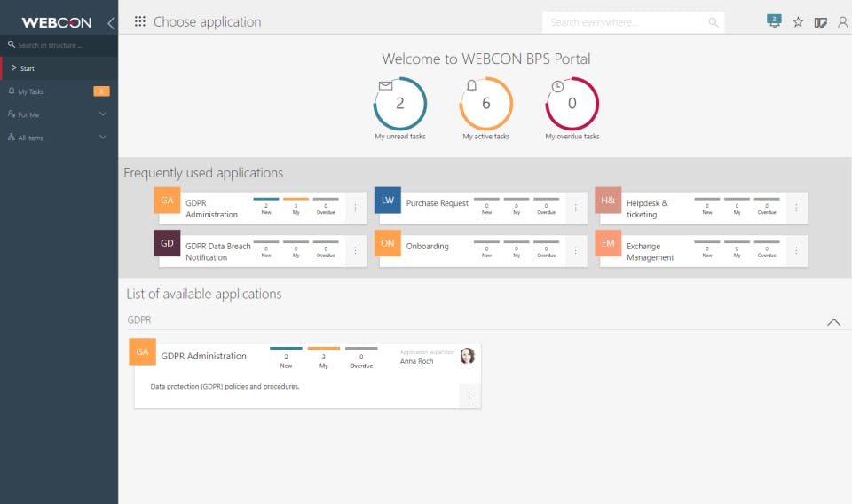Screen dimensions: 852x504
Task: Click the GA icon in available applications list
Action: [142, 351]
